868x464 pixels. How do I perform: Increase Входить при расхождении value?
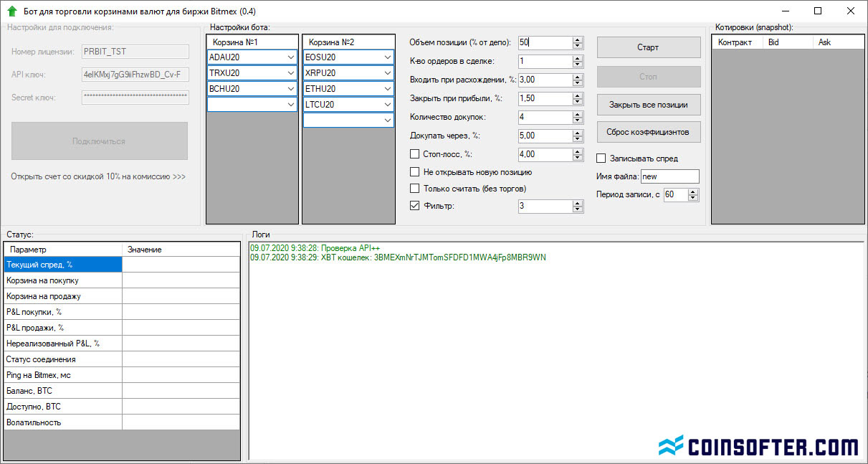coord(578,77)
